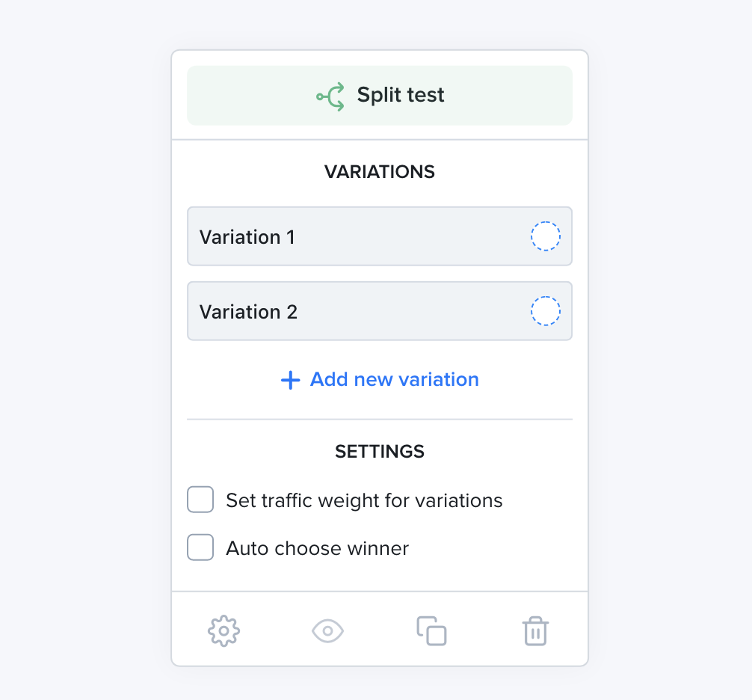Click the Set traffic weight for variations label

tap(365, 500)
